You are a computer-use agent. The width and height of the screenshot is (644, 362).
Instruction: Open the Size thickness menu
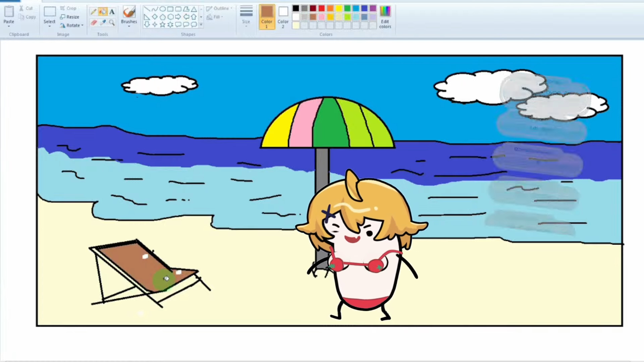246,15
